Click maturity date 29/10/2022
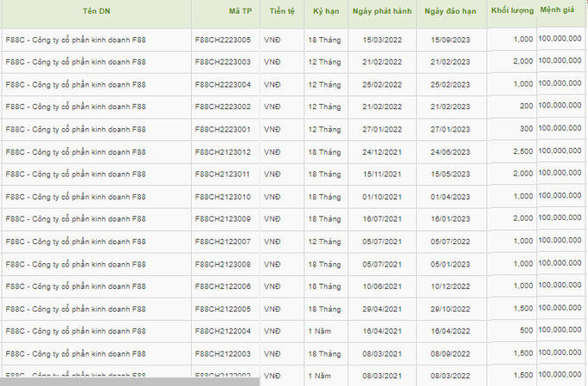 point(451,309)
